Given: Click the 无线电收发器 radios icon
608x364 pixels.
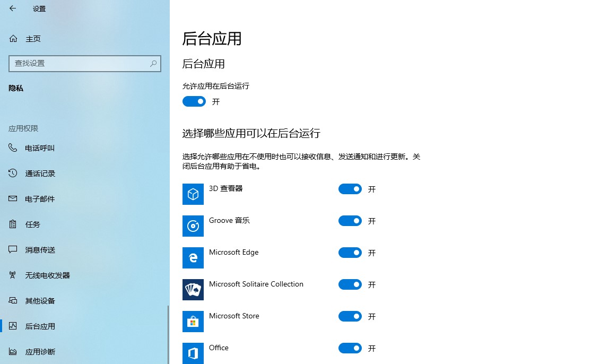Looking at the screenshot, I should (x=13, y=275).
